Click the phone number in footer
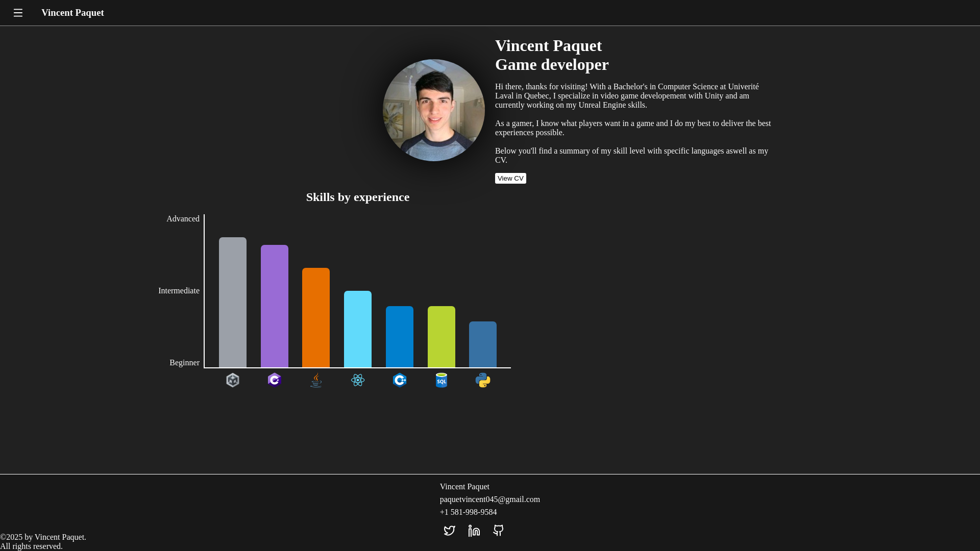This screenshot has height=551, width=980. click(x=468, y=512)
